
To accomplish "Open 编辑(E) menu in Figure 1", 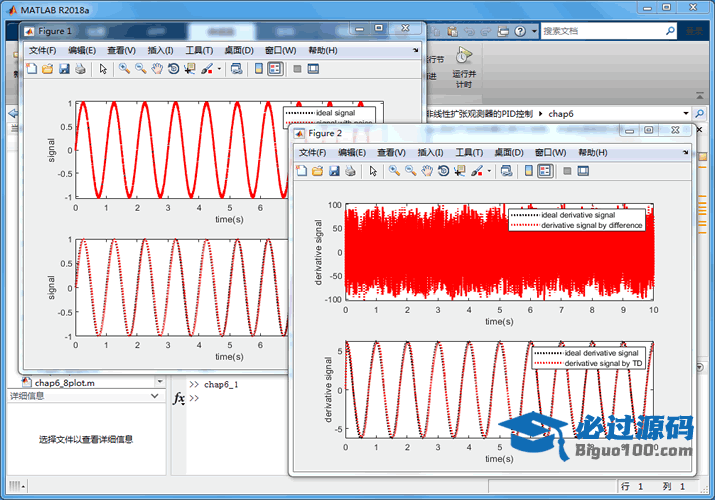I will [82, 50].
